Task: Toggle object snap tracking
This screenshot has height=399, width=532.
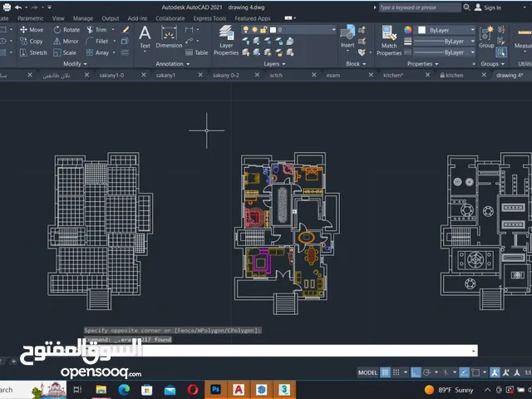Action: (x=464, y=372)
